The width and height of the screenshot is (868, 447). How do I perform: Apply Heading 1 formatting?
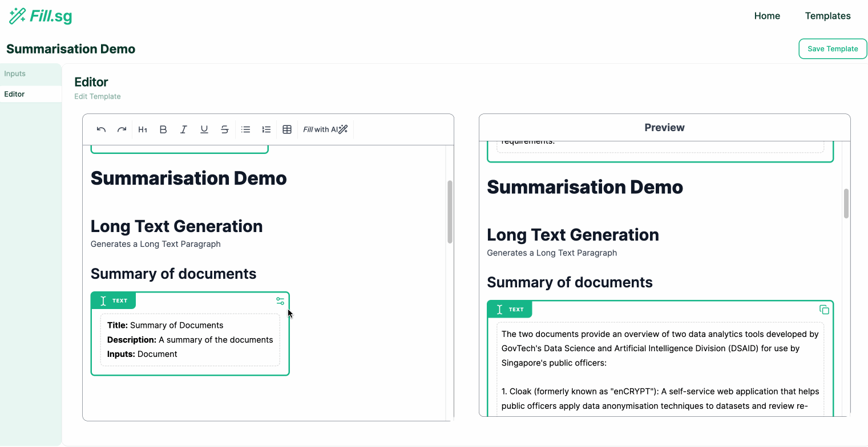click(143, 129)
